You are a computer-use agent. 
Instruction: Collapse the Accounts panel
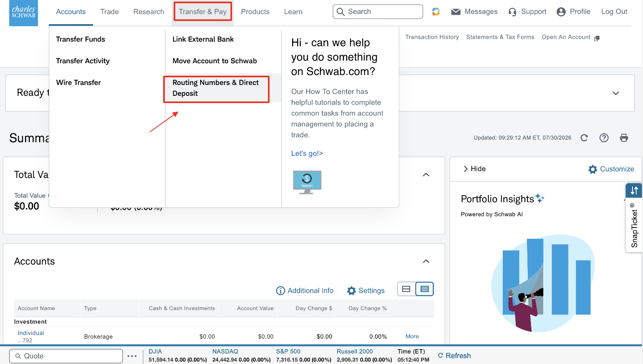pyautogui.click(x=426, y=261)
